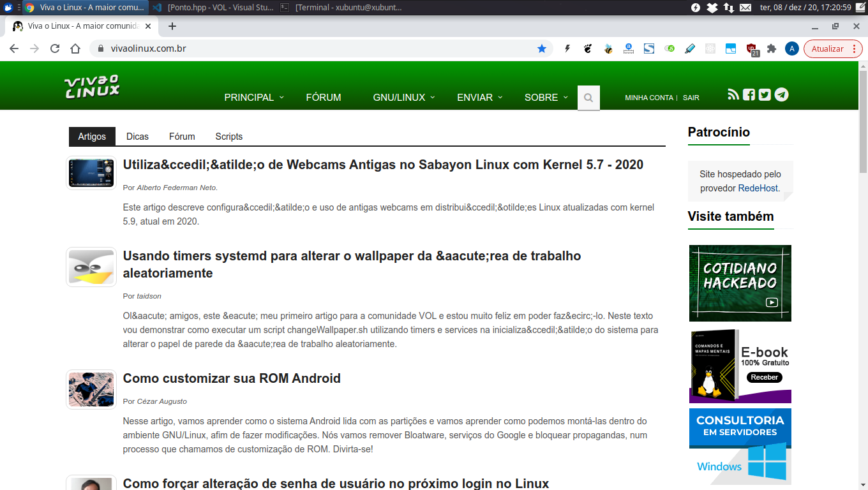868x490 pixels.
Task: Click author Alberto Federman Neto
Action: (177, 188)
